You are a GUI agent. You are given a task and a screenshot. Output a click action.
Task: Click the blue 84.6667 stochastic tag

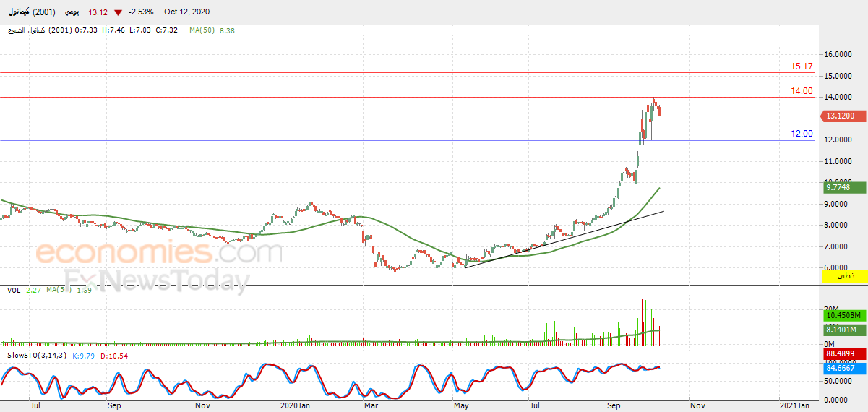[842, 368]
